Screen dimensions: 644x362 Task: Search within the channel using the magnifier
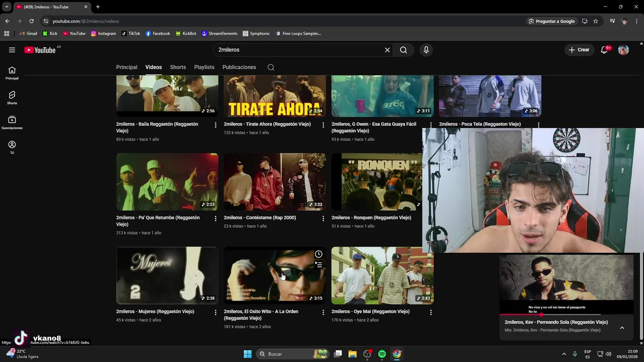coord(271,67)
